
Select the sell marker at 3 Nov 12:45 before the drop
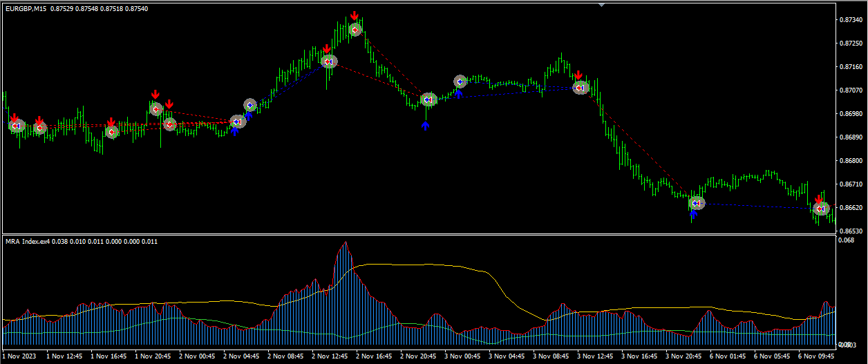point(581,88)
